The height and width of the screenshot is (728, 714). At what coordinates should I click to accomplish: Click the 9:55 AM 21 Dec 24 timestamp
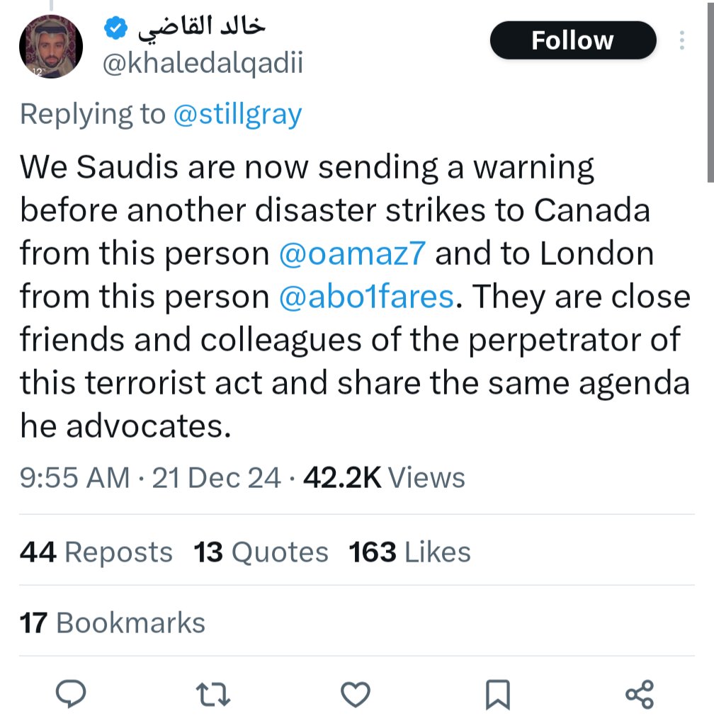point(150,478)
